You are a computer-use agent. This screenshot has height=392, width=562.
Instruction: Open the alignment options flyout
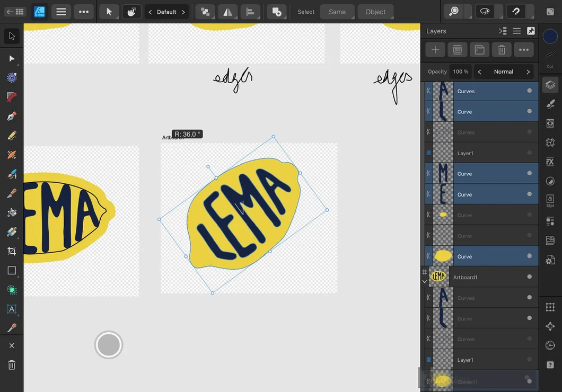(250, 12)
